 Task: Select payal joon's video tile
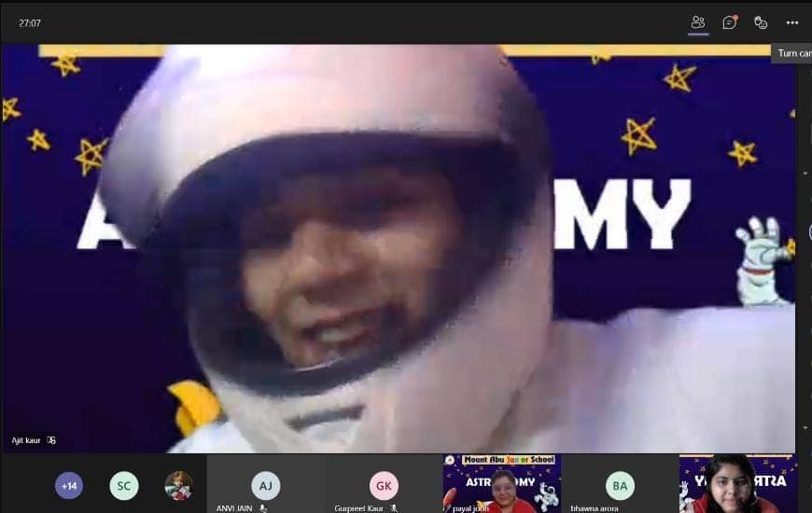point(502,483)
